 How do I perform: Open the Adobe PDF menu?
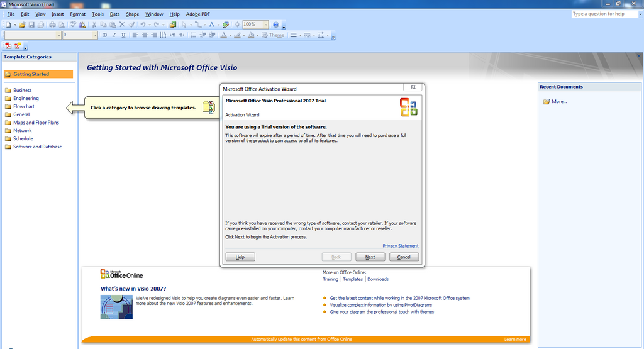[198, 14]
